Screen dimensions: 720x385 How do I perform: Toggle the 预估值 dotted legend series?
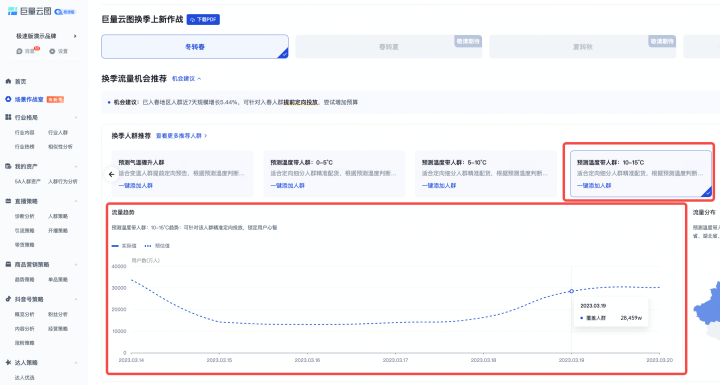(x=157, y=246)
